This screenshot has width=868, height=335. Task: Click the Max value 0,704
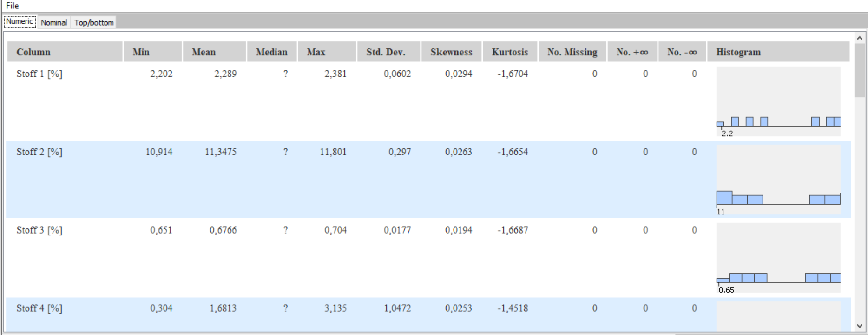click(x=335, y=230)
